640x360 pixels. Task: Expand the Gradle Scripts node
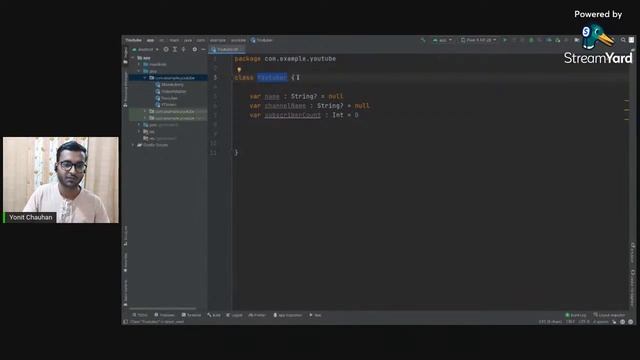[133, 145]
